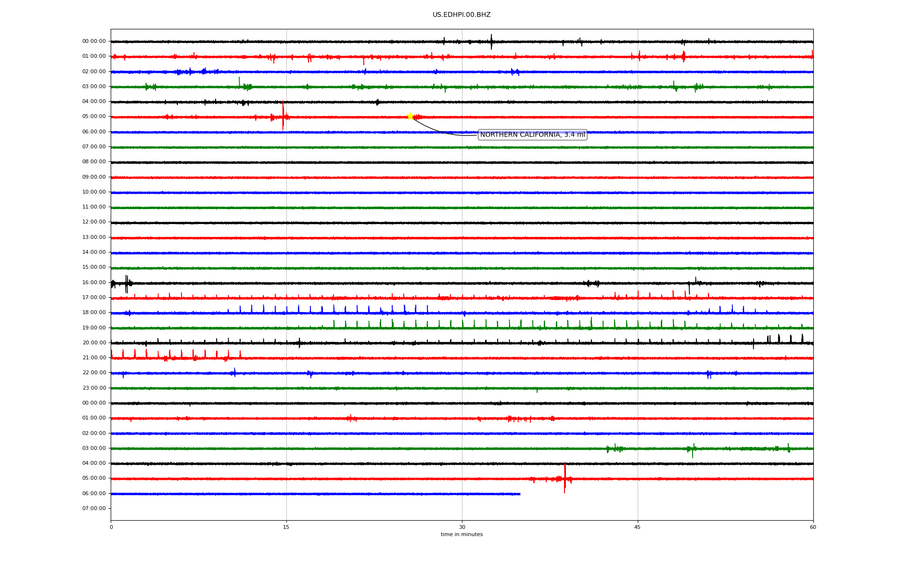Image resolution: width=924 pixels, height=578 pixels.
Task: Click the 12:00:00 row label
Action: point(94,222)
